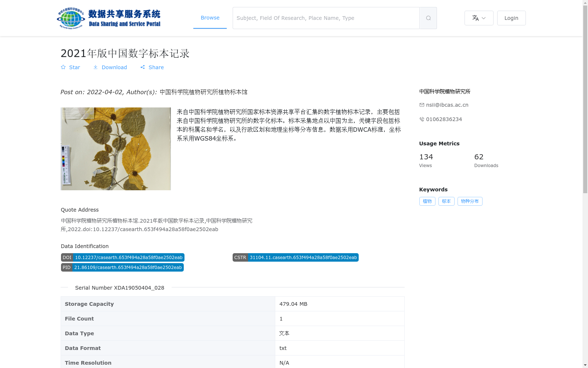Click the PID identifier badge
Image resolution: width=588 pixels, height=368 pixels.
[122, 268]
